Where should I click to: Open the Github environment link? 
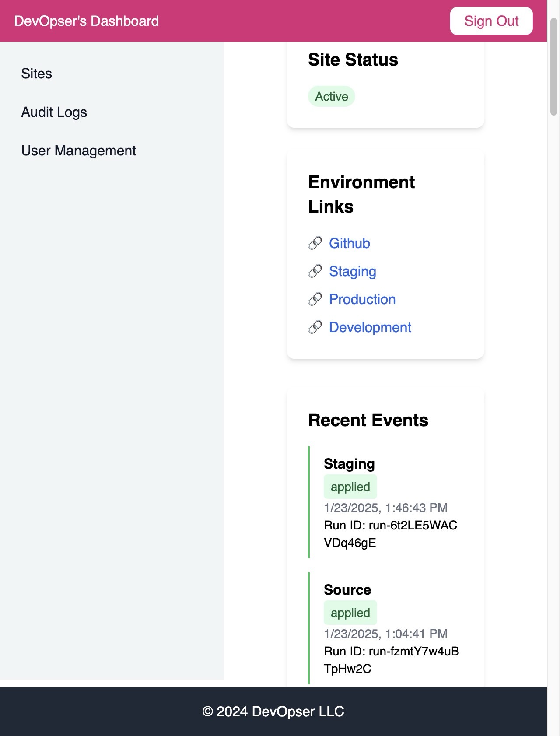point(350,243)
